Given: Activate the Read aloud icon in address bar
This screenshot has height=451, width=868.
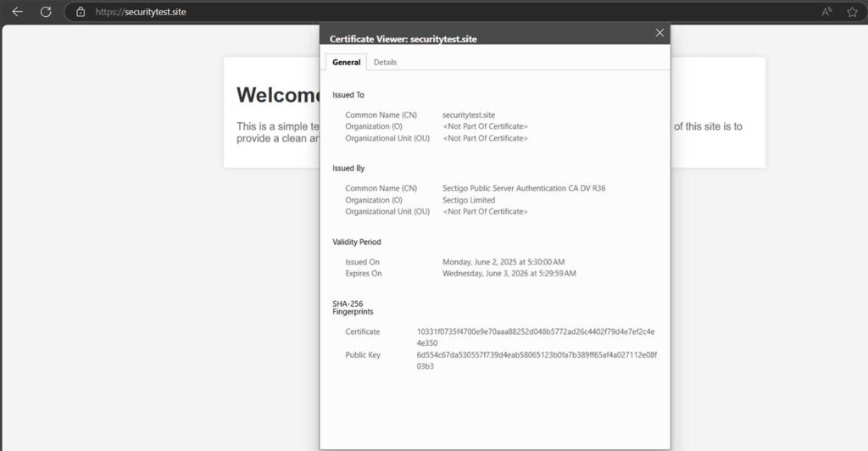Looking at the screenshot, I should click(826, 12).
